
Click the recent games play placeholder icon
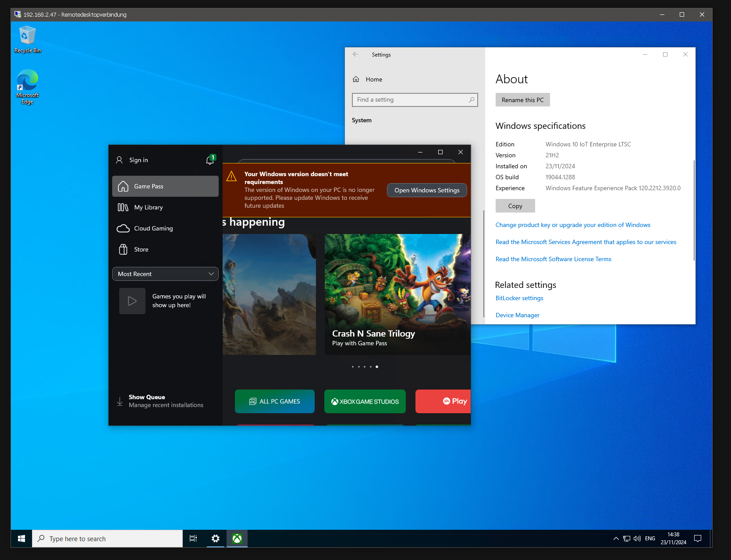(132, 301)
